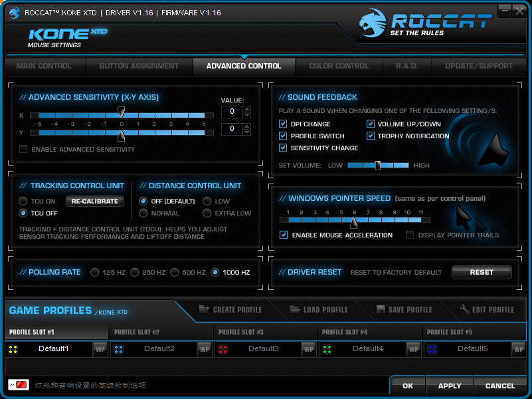
Task: Increase X sensitivity value with up arrow
Action: click(247, 109)
